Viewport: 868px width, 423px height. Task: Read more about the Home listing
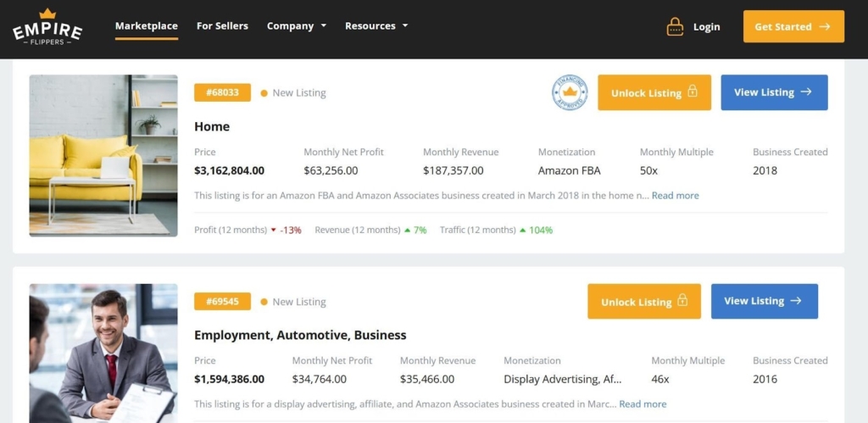[x=675, y=196]
